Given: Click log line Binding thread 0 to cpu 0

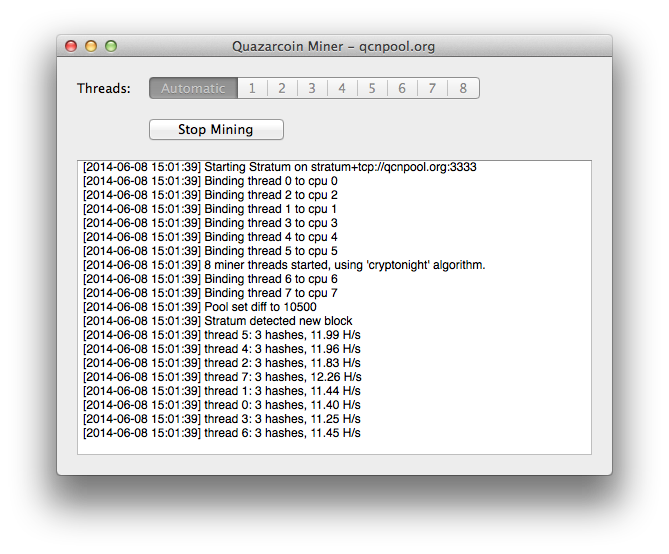Looking at the screenshot, I should [x=210, y=181].
